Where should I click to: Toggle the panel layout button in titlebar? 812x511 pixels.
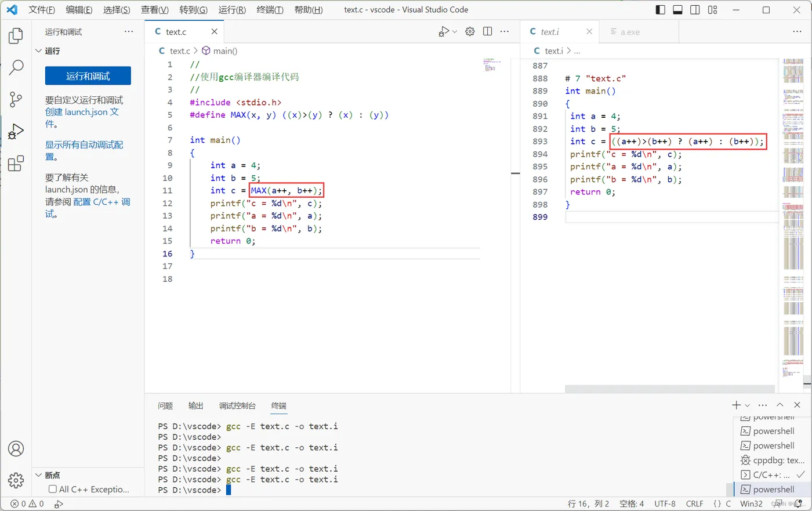tap(677, 10)
